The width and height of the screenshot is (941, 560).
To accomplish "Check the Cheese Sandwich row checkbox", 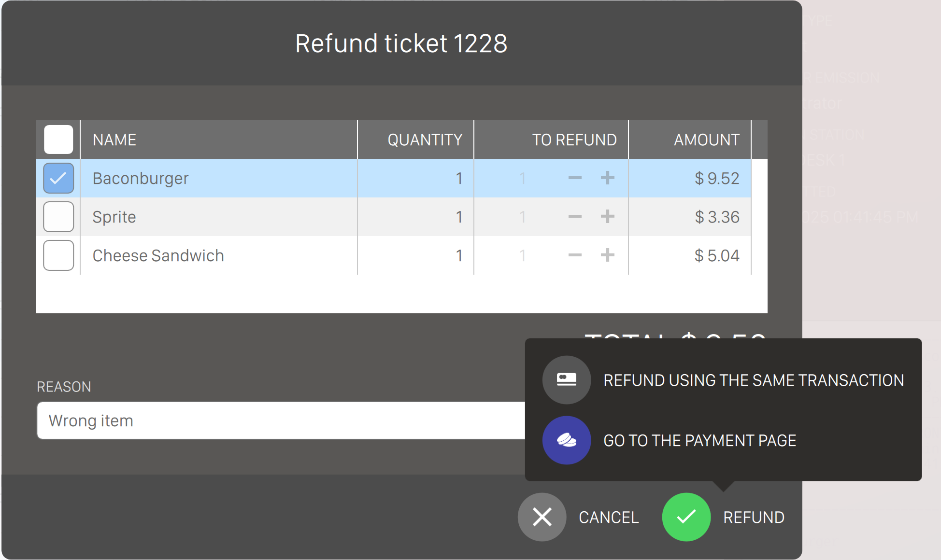I will coord(58,255).
